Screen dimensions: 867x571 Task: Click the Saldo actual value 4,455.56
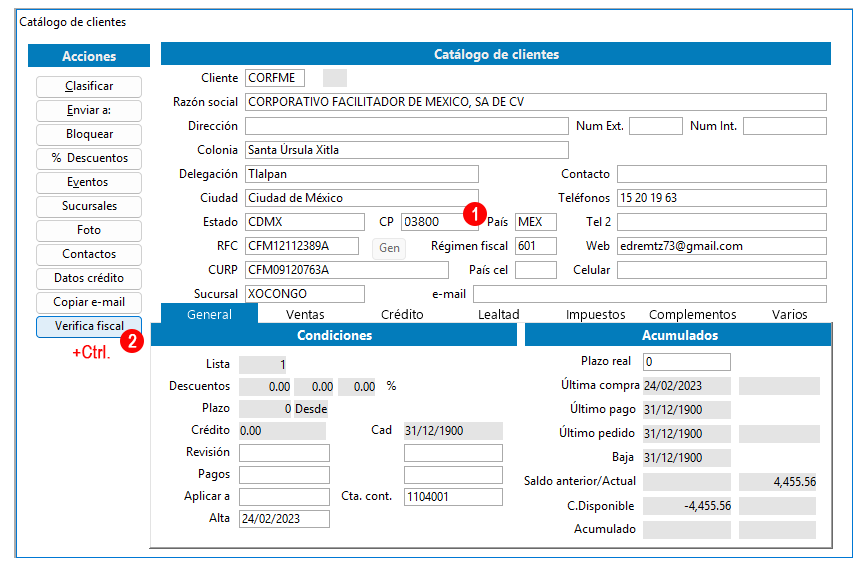pyautogui.click(x=778, y=482)
